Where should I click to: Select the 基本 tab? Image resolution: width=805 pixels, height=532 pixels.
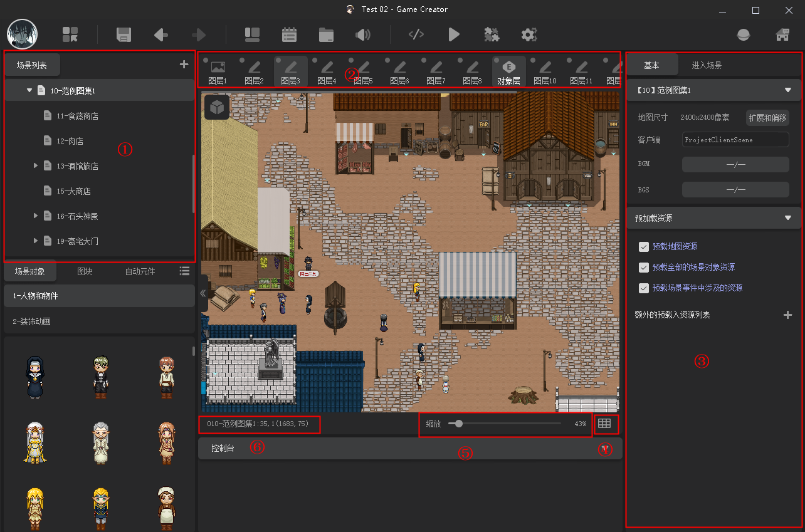point(652,65)
